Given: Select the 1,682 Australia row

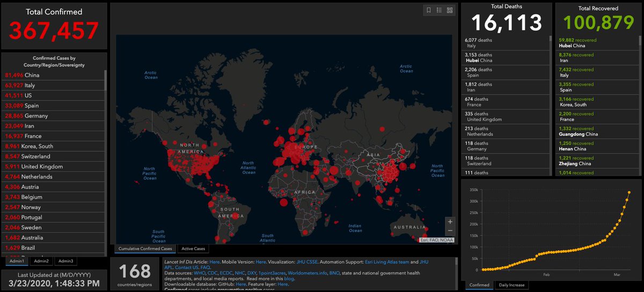Looking at the screenshot, I should point(53,238).
